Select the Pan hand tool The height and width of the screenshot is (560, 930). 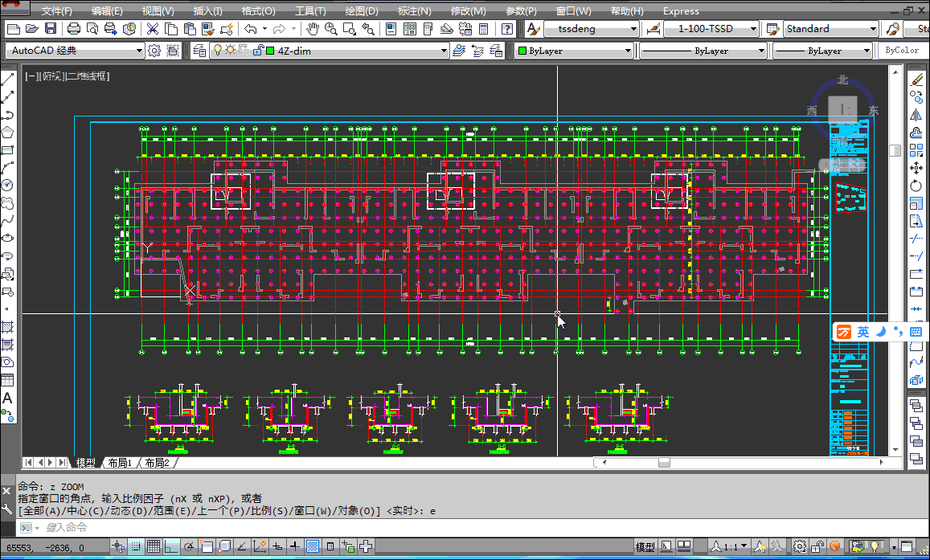(x=313, y=28)
